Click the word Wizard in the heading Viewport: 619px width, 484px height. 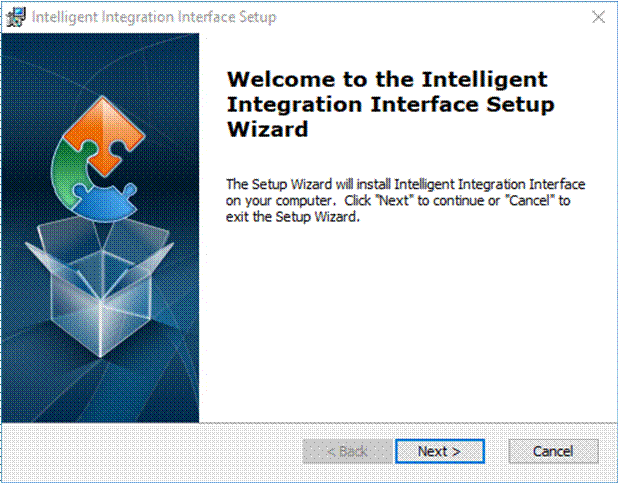(267, 129)
